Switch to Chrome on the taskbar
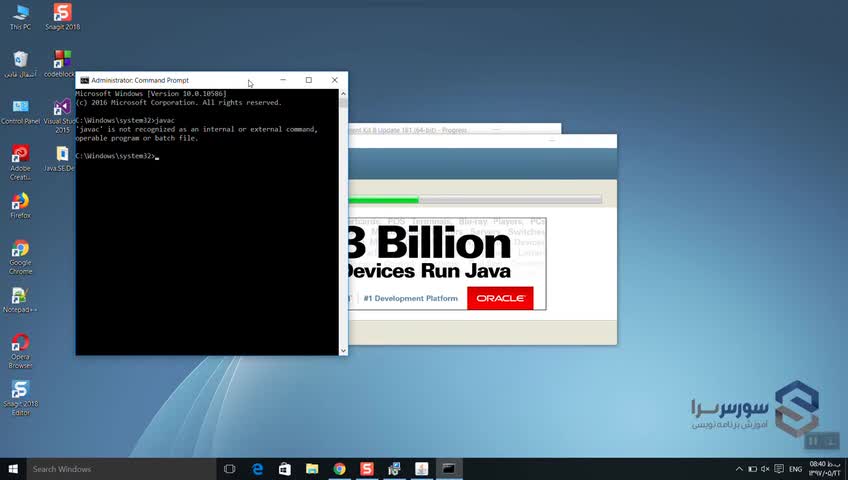The width and height of the screenshot is (848, 480). coord(339,469)
